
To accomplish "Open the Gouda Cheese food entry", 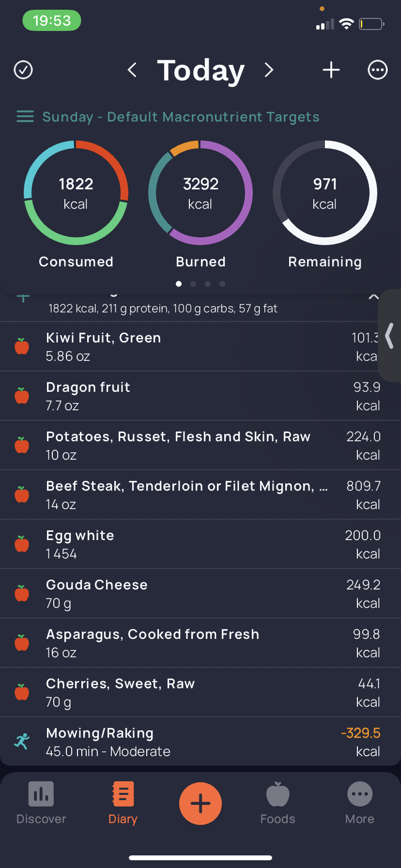I will [200, 593].
